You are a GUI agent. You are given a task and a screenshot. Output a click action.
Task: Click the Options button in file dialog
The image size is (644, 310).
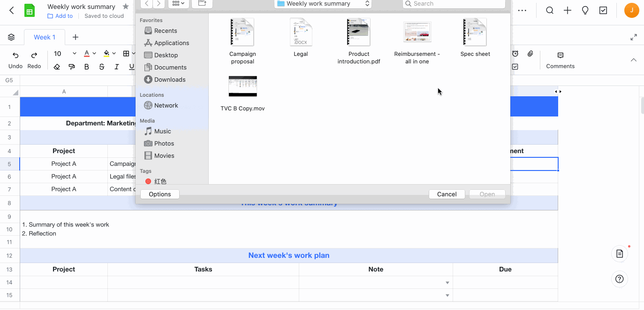pyautogui.click(x=159, y=194)
